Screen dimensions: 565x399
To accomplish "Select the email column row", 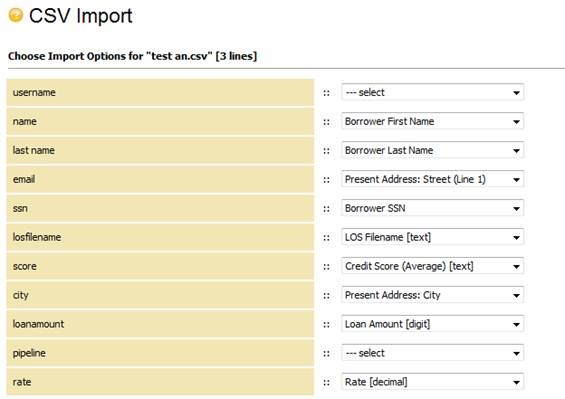I will point(160,179).
